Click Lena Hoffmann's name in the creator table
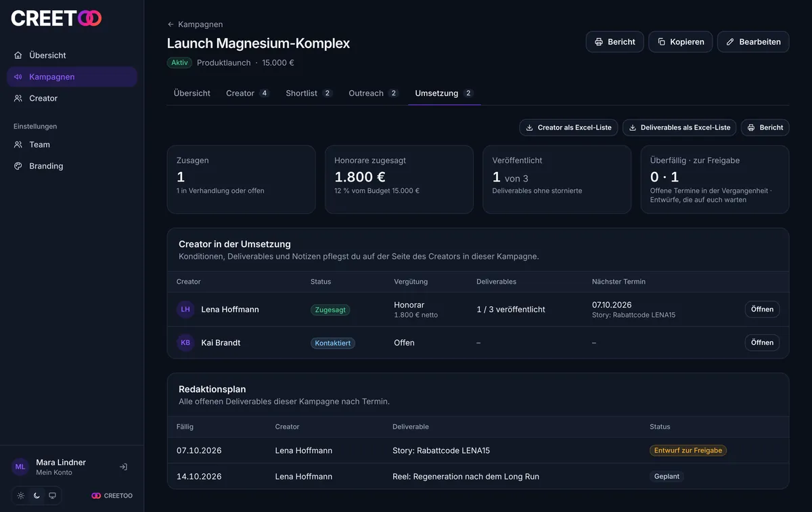Screen dimensions: 812x512 point(230,310)
